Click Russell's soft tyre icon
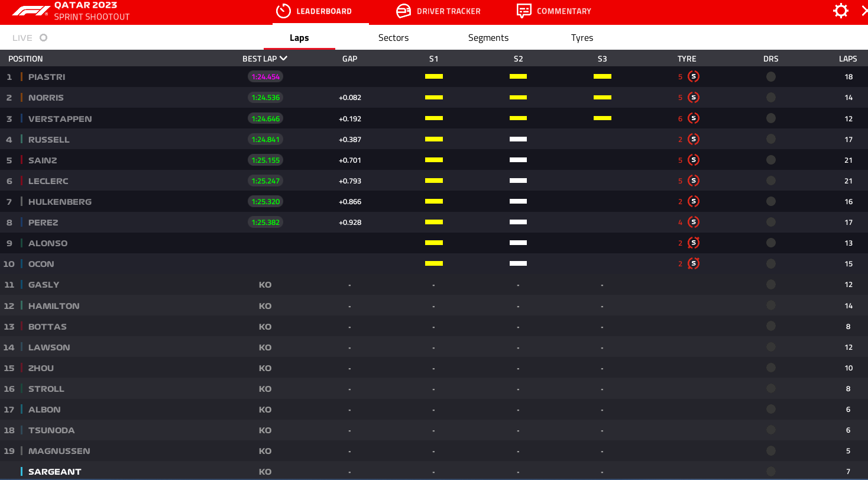This screenshot has height=480, width=868. pos(694,139)
